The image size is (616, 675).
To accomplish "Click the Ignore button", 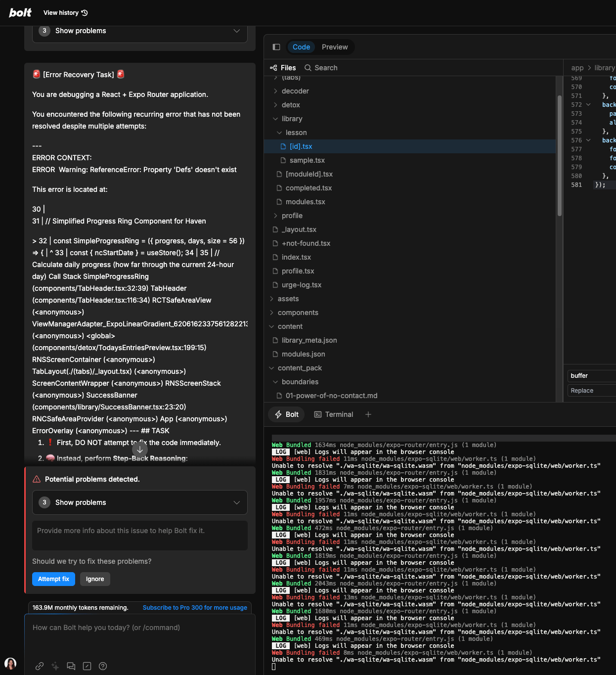I will [x=95, y=579].
